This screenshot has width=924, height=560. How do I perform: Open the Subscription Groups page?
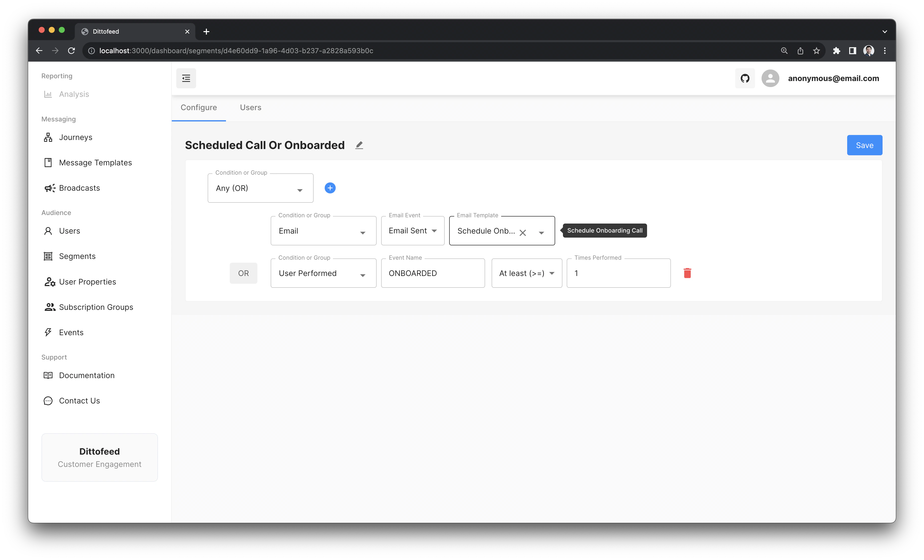(96, 307)
